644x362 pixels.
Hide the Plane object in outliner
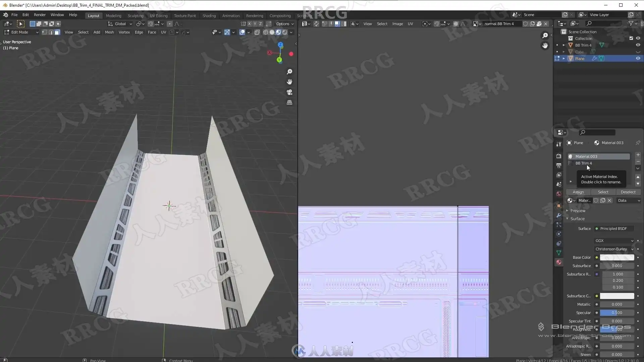coord(638,58)
